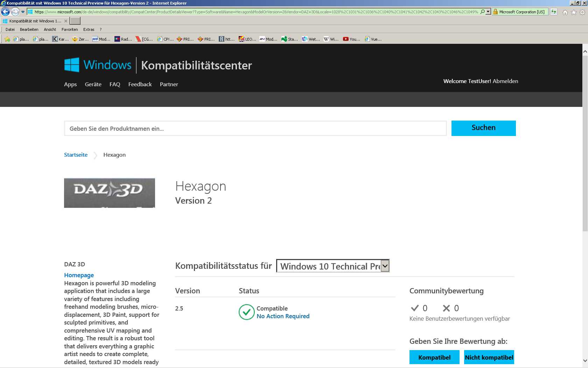Open the DAZ 3D Homepage link
588x368 pixels.
(79, 275)
